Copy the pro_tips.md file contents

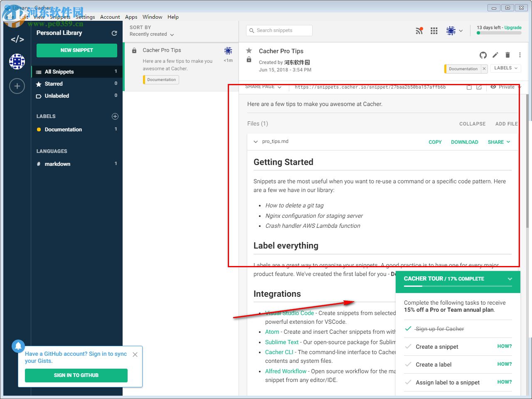(435, 142)
